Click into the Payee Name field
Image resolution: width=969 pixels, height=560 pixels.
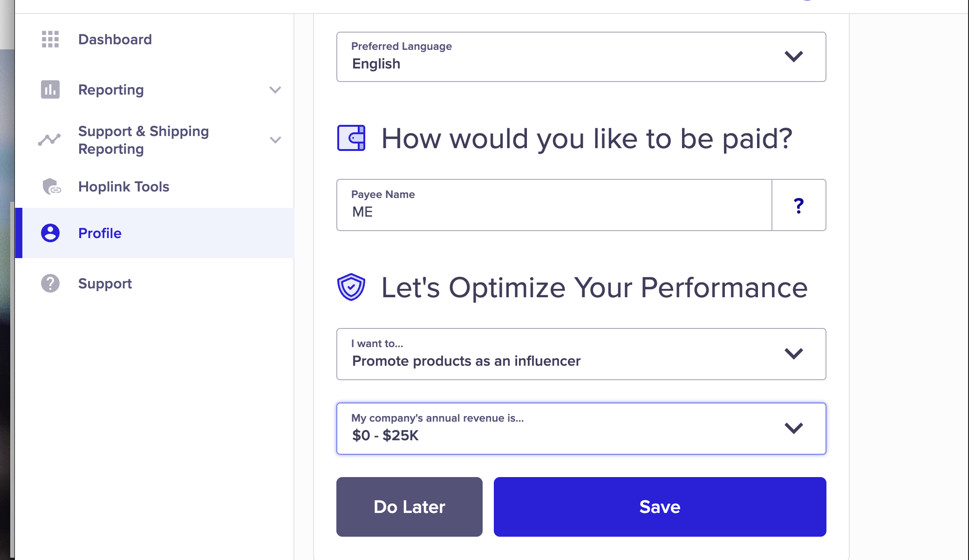point(554,205)
